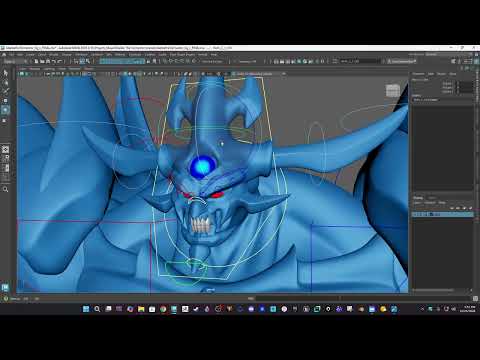The height and width of the screenshot is (360, 480).
Task: Open the viewport Show panel menu
Action: tap(62, 69)
